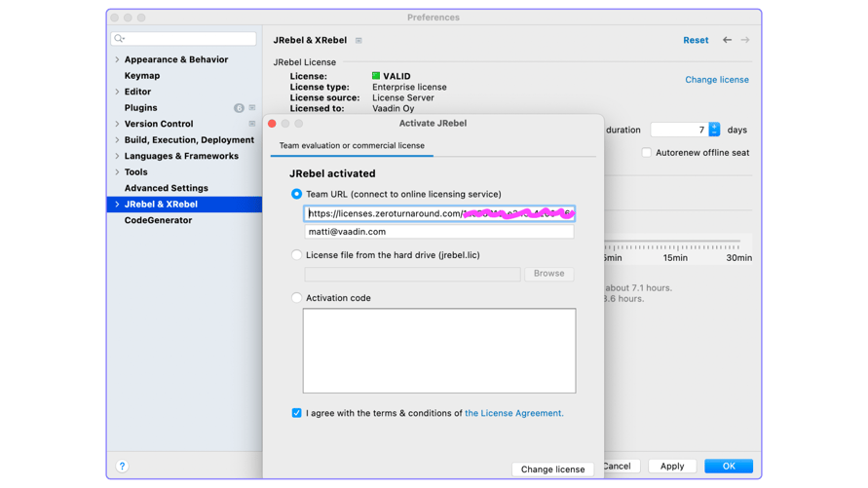Enable Autorenew offline seat checkbox
Screen dimensions: 868x488
[646, 152]
